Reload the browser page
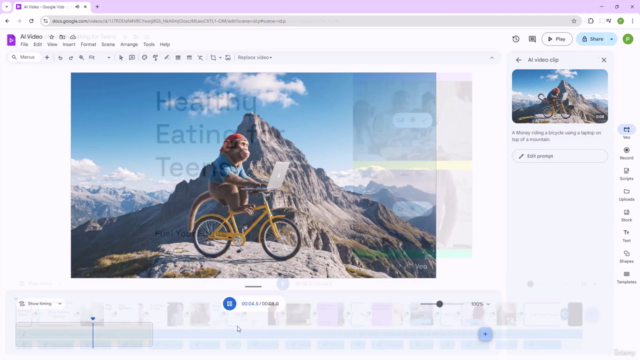Screen dimensions: 640x360 point(31,21)
